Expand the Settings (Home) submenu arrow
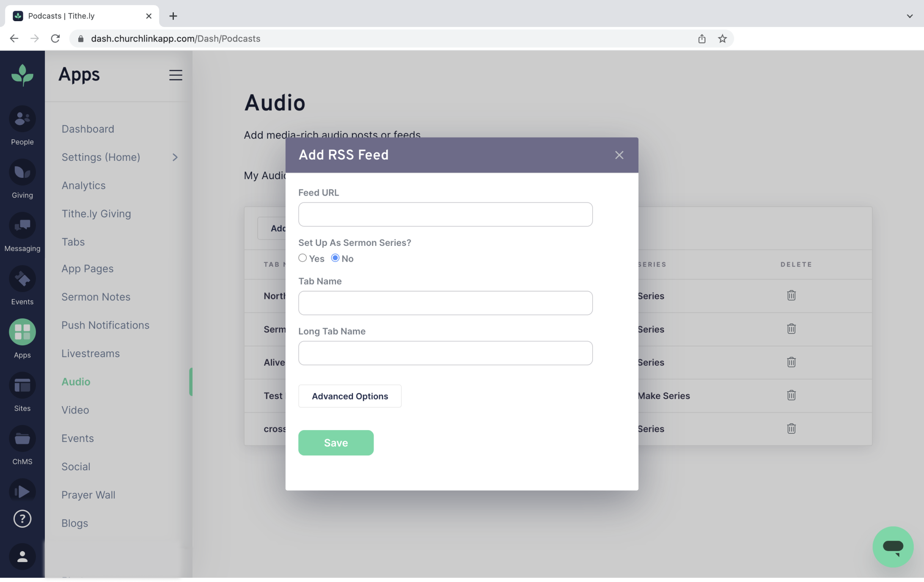The width and height of the screenshot is (924, 582). [175, 157]
